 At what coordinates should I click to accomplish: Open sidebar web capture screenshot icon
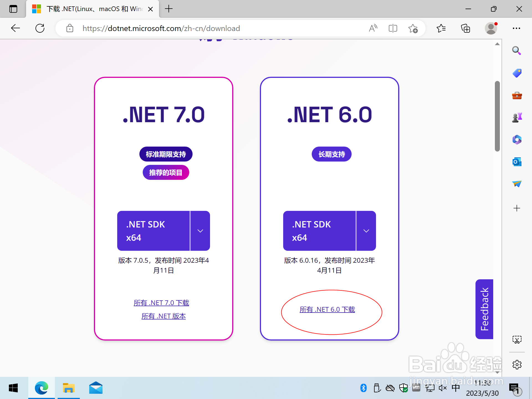(x=517, y=340)
